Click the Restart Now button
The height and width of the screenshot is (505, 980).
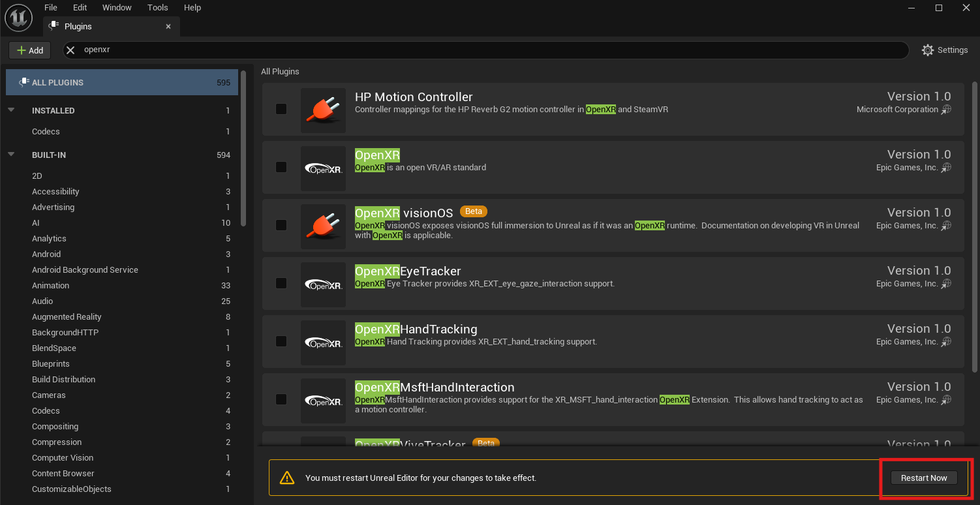923,478
